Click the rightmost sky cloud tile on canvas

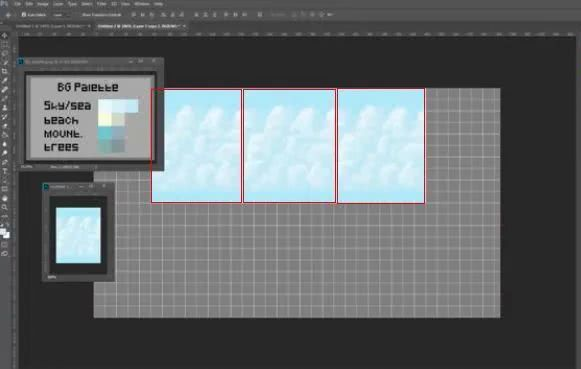[x=381, y=146]
